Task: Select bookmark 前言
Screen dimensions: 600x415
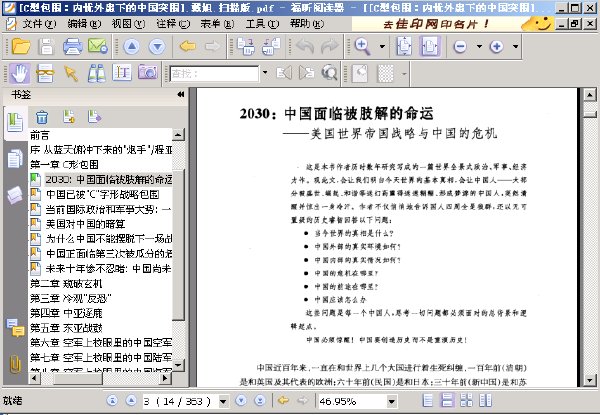Action: (x=40, y=135)
